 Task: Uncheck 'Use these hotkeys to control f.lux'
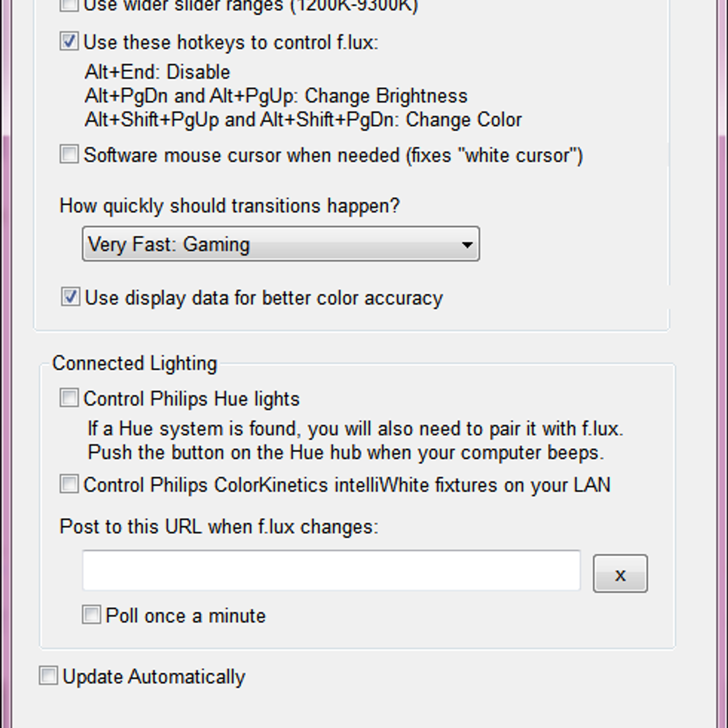pyautogui.click(x=69, y=41)
